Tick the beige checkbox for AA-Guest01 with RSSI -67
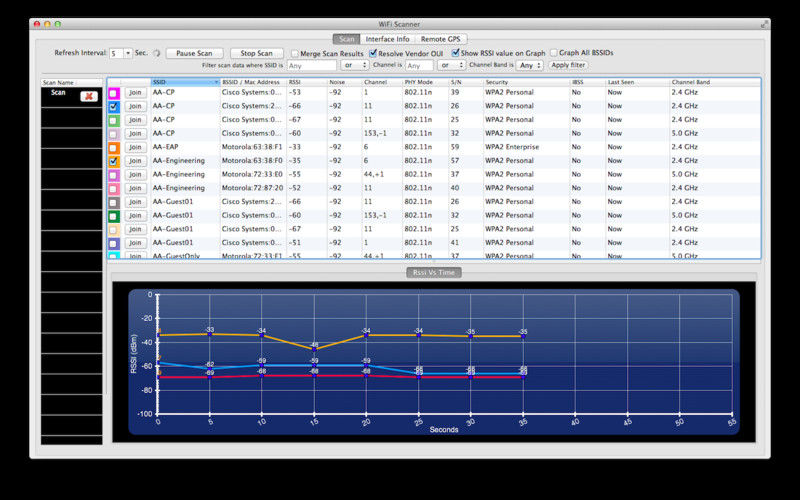This screenshot has width=800, height=500. pyautogui.click(x=113, y=230)
